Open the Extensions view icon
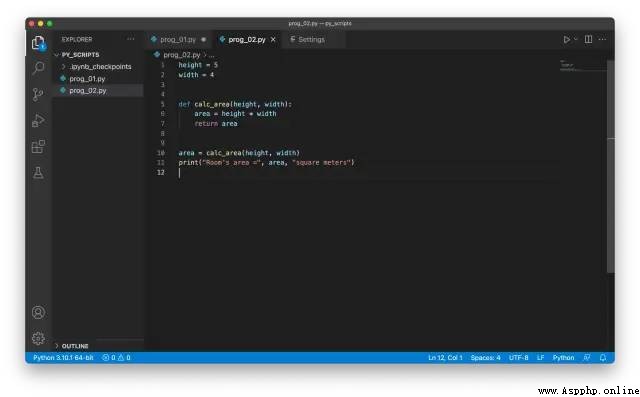Viewport: 640px width, 397px height. tap(38, 146)
